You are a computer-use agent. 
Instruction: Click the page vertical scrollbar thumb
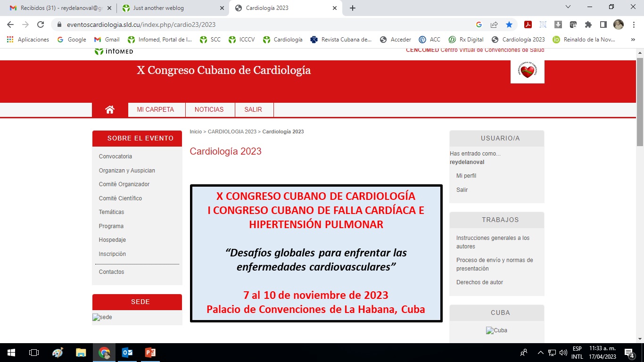pyautogui.click(x=640, y=101)
